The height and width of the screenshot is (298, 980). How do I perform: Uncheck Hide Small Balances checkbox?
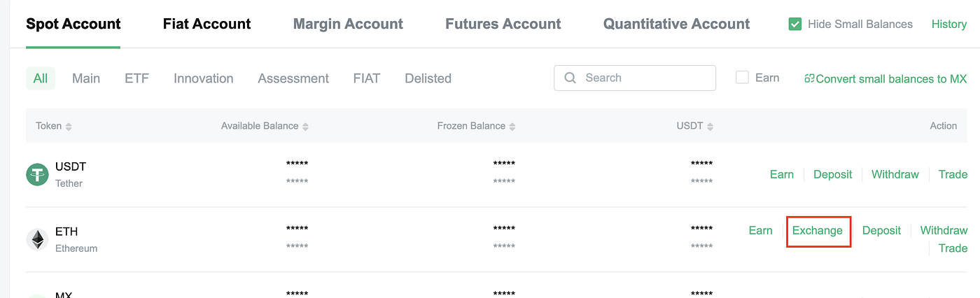pos(795,24)
